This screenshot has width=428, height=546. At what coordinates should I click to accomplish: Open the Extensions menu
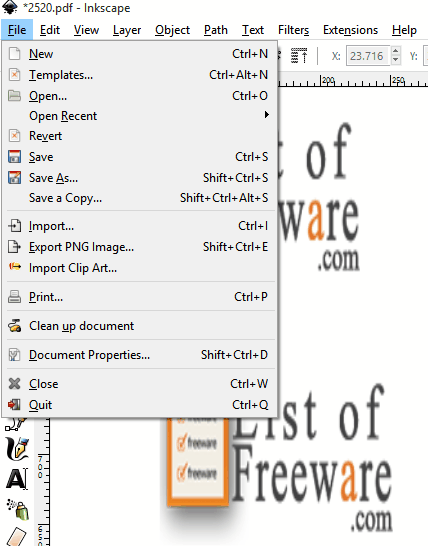tap(350, 30)
